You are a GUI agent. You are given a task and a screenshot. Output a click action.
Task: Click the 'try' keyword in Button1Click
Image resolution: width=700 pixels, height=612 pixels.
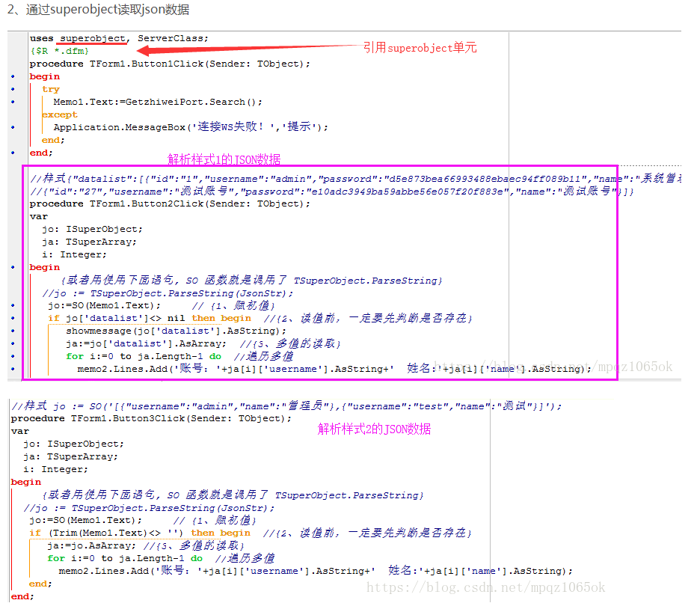click(50, 89)
